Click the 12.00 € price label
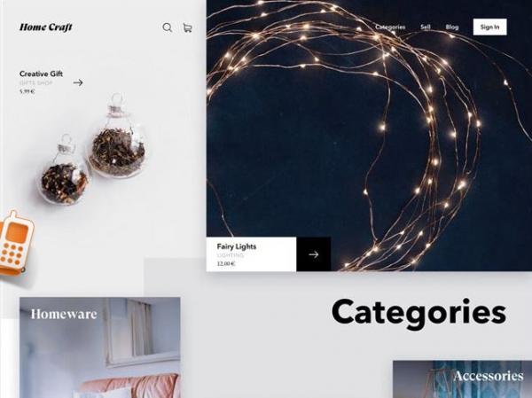The height and width of the screenshot is (398, 532). tap(226, 263)
